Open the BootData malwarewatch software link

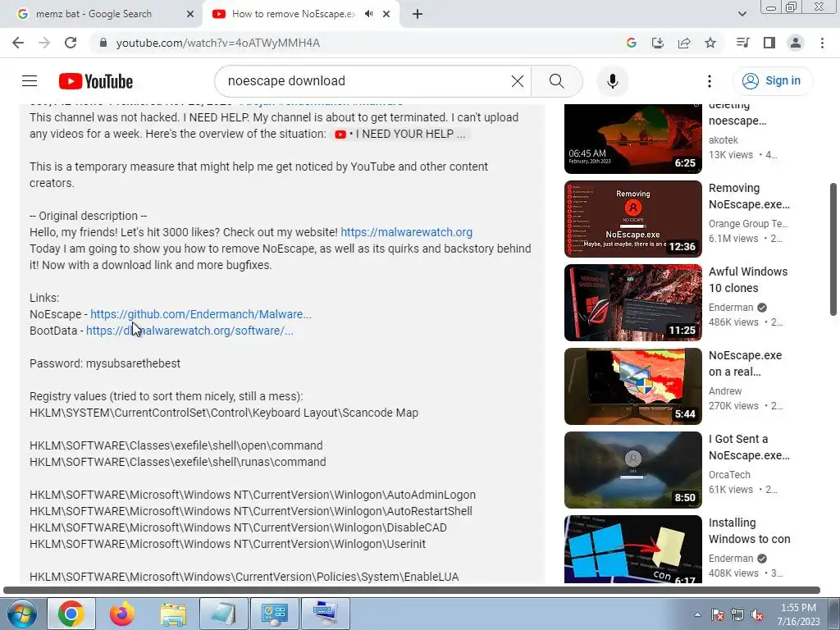click(x=189, y=331)
